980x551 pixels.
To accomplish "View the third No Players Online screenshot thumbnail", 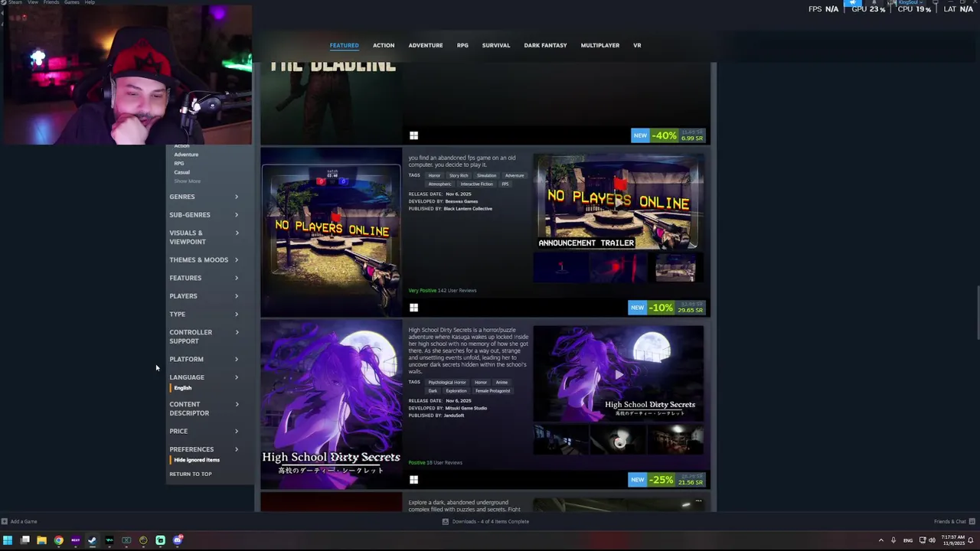I will click(675, 268).
